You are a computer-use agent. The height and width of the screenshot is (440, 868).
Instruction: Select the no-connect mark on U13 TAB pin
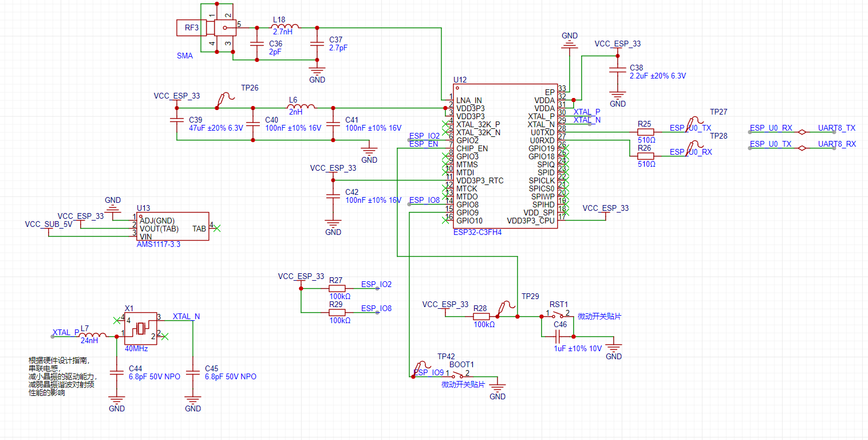point(217,228)
